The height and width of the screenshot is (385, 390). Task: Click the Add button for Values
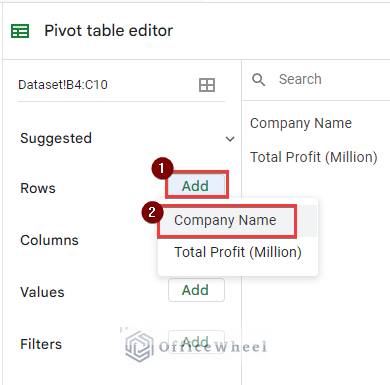(x=196, y=290)
